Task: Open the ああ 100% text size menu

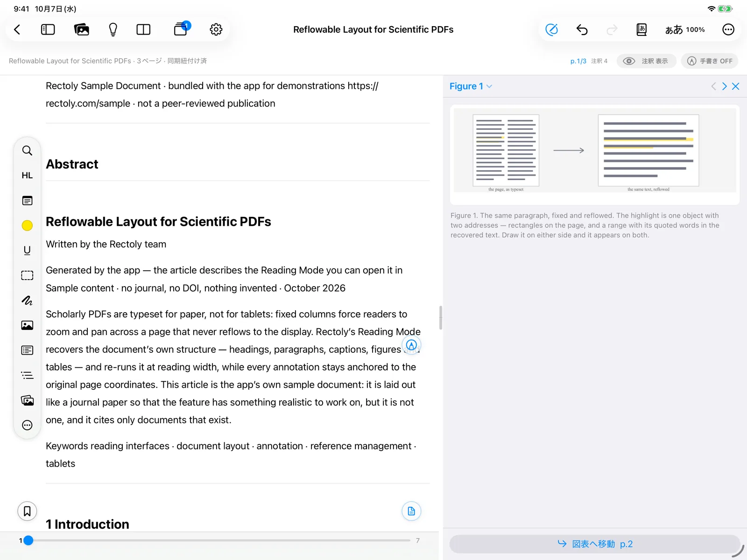Action: click(x=684, y=30)
